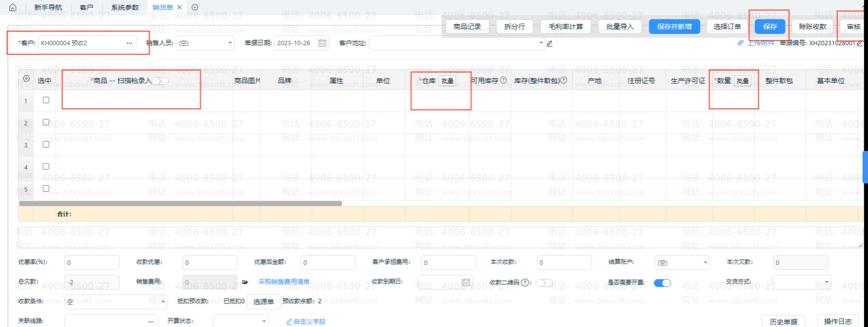Expand the 销售人员 dropdown

pyautogui.click(x=230, y=43)
